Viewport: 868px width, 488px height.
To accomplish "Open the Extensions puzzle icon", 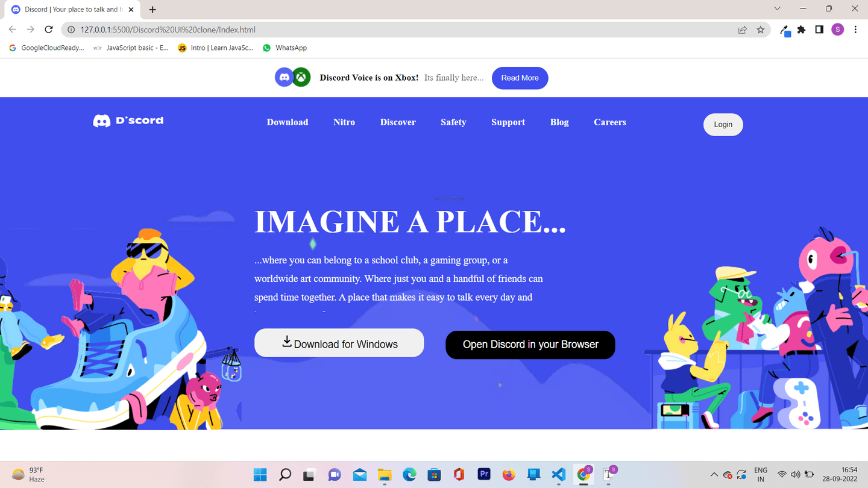I will (801, 30).
